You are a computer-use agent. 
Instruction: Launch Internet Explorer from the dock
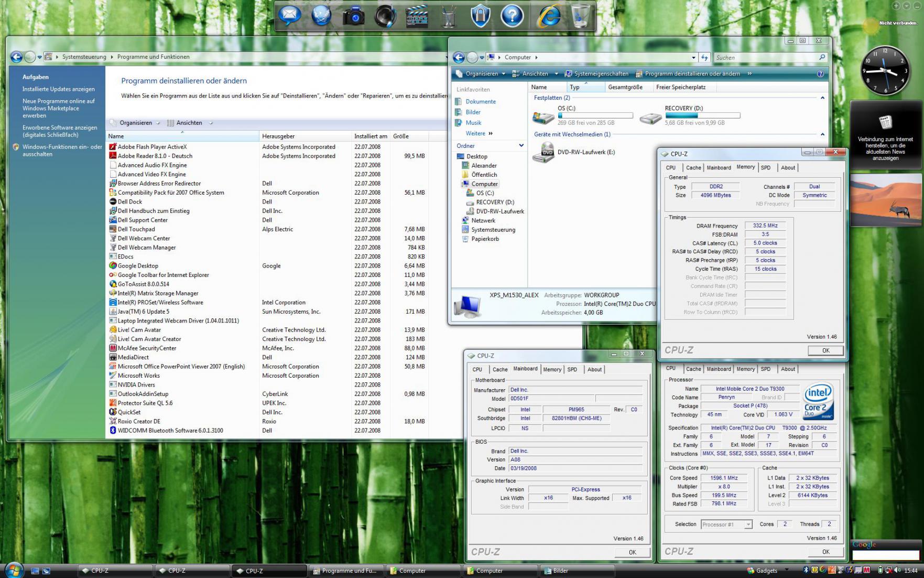(x=549, y=16)
